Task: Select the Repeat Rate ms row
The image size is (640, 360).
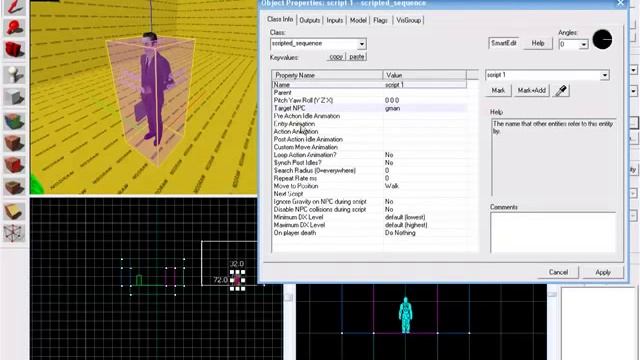Action: click(369, 178)
